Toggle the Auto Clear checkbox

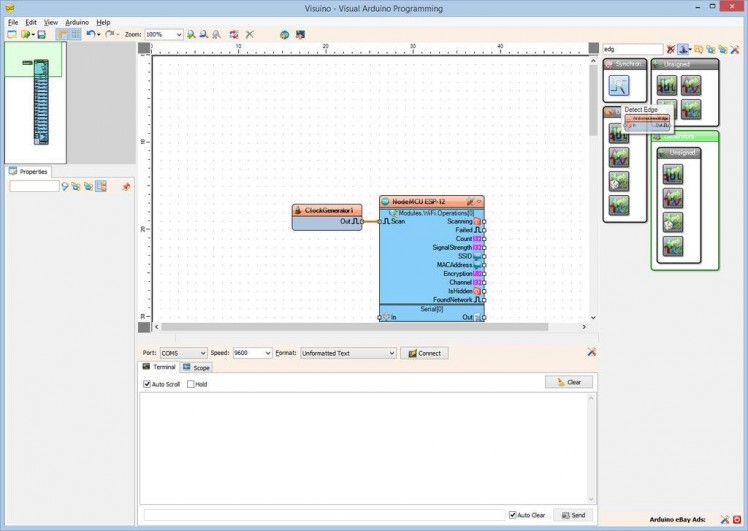[x=513, y=515]
